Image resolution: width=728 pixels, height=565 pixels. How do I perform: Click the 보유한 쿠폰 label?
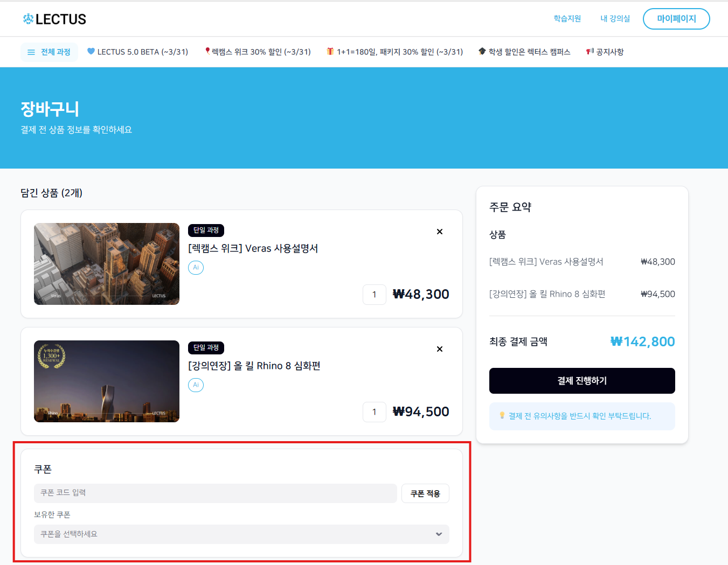tap(52, 515)
